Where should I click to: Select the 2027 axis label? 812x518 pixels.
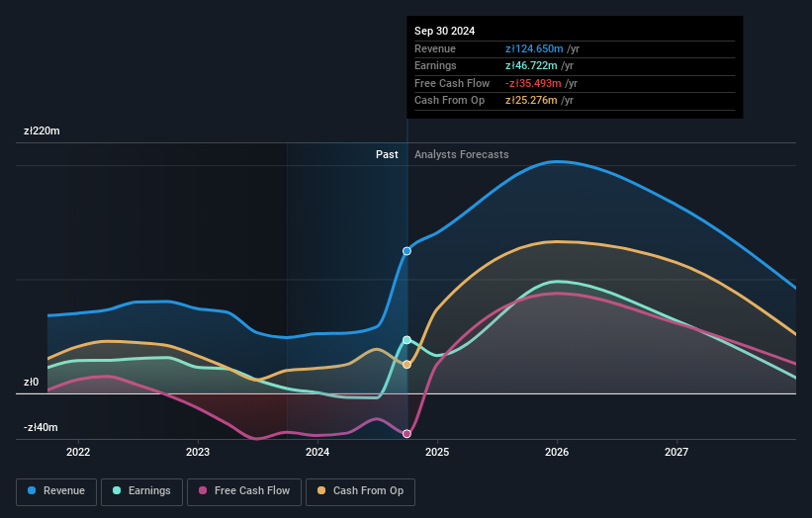pos(677,453)
